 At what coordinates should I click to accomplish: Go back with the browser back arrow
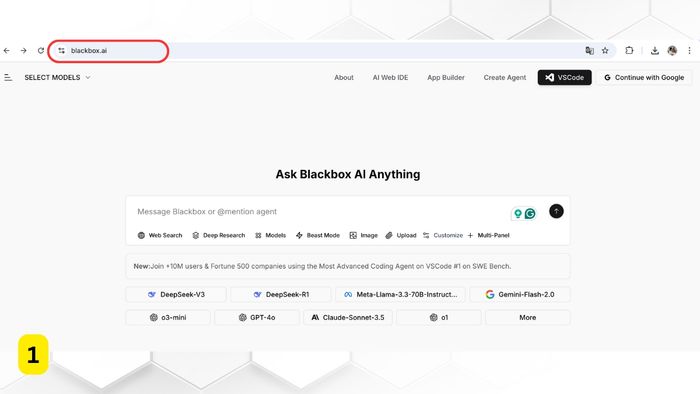7,51
